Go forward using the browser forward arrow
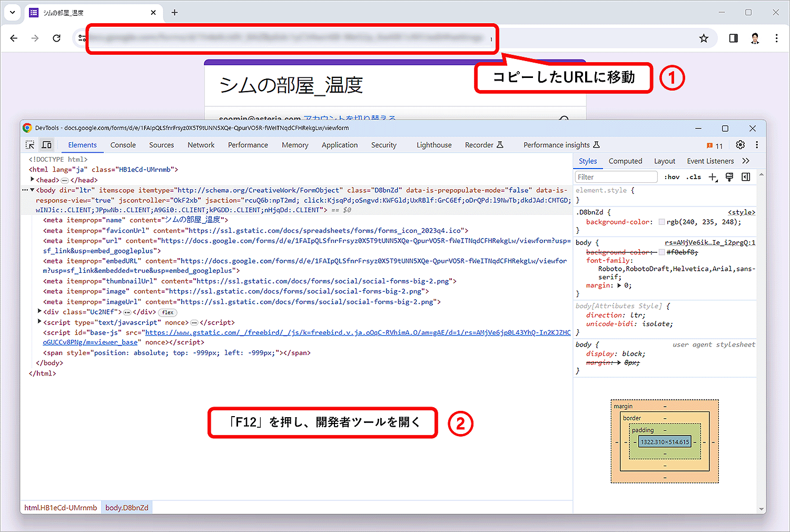790x532 pixels. [35, 38]
